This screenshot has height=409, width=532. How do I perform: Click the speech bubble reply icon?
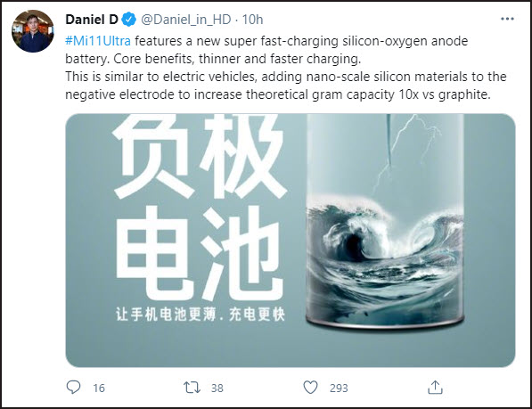point(73,388)
